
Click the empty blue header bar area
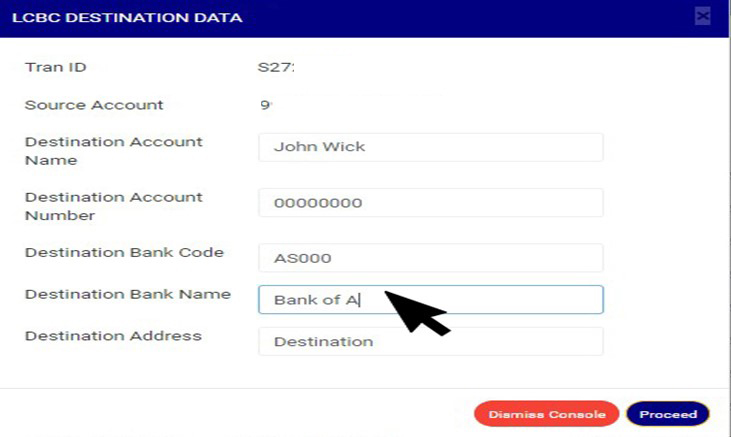tap(450, 17)
